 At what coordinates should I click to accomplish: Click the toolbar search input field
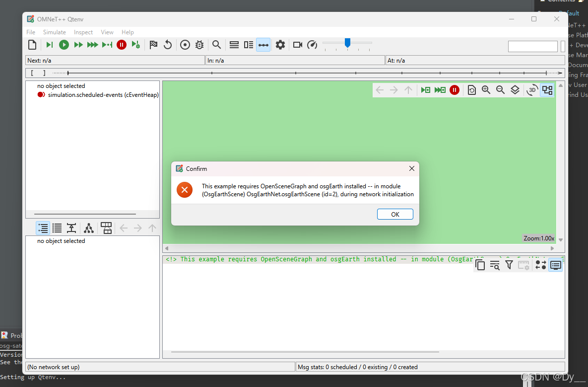point(532,47)
